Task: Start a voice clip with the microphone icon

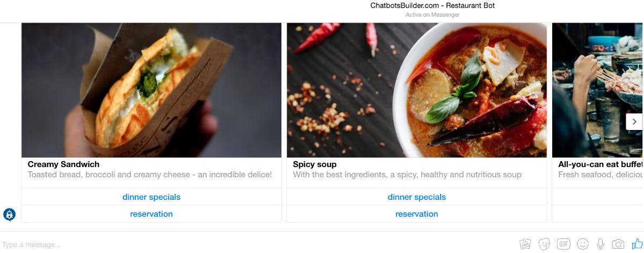Action: click(x=601, y=244)
